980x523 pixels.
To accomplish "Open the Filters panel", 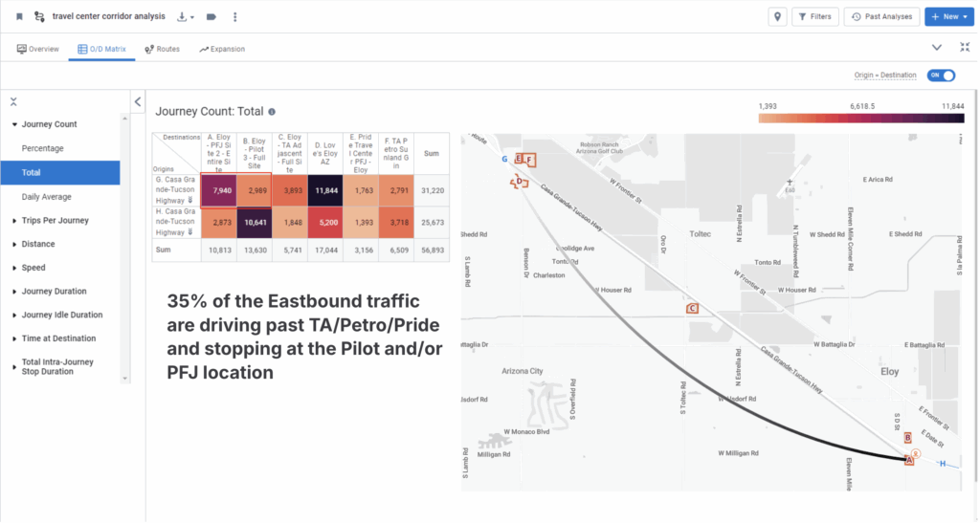I will click(x=815, y=16).
